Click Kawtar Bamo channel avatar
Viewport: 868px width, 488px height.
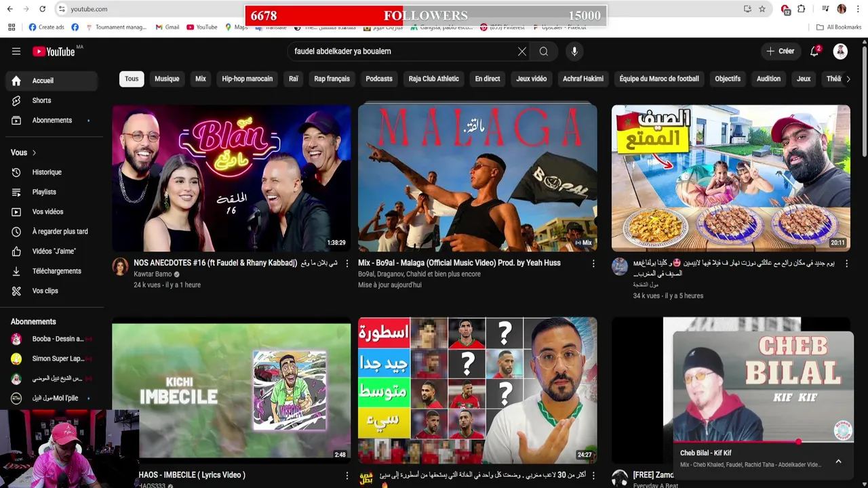click(x=120, y=266)
